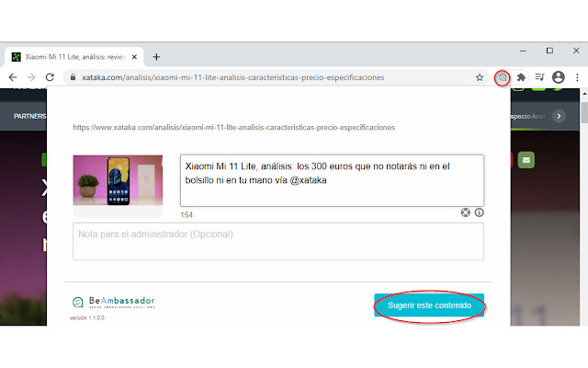Click the versión 1.1.0.0 text

pyautogui.click(x=87, y=317)
